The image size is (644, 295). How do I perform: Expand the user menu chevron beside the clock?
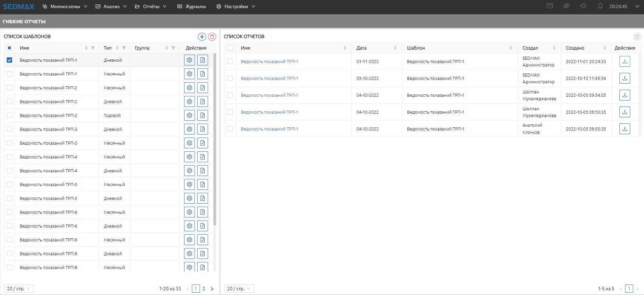[637, 6]
